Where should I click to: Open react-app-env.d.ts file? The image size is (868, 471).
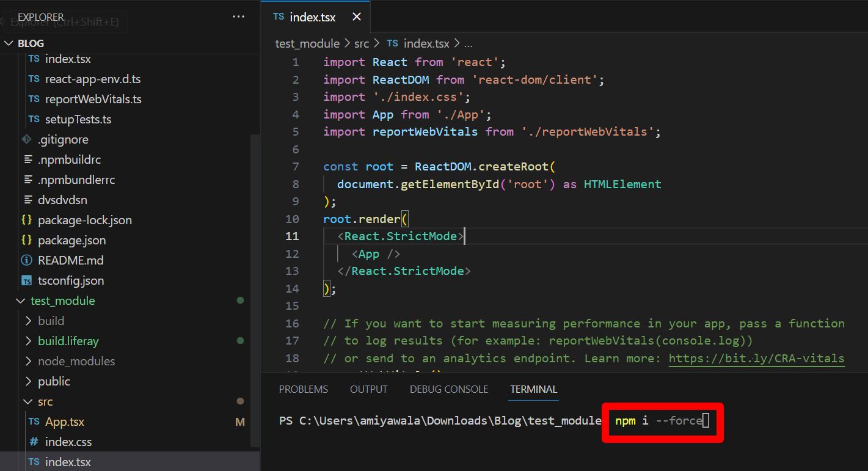(93, 79)
